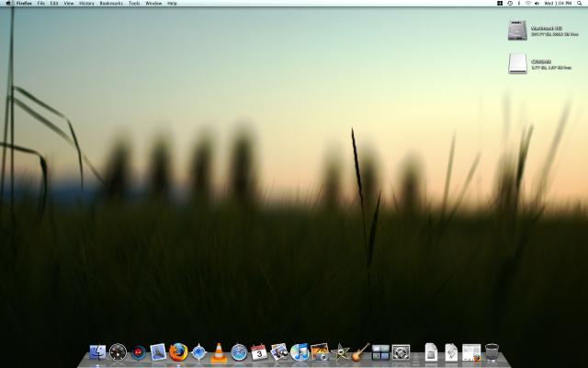The image size is (588, 368).
Task: Open the Time Machine status menu
Action: pos(510,4)
